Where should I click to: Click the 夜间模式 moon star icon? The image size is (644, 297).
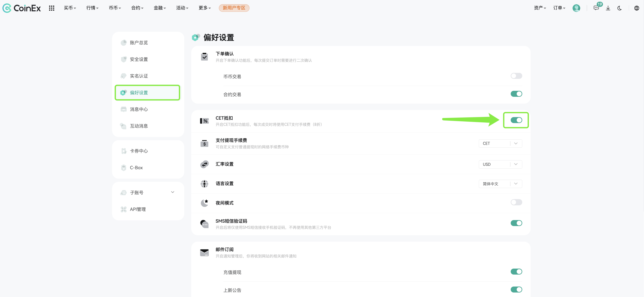tap(204, 203)
